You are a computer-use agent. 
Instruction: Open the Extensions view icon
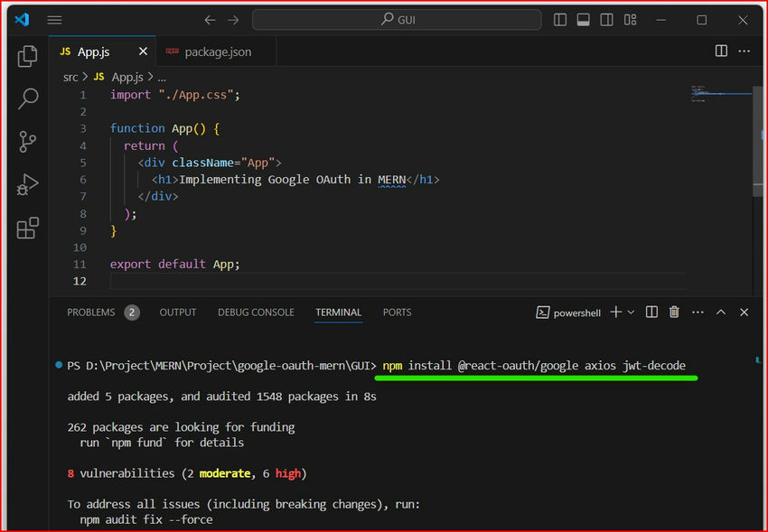click(26, 229)
